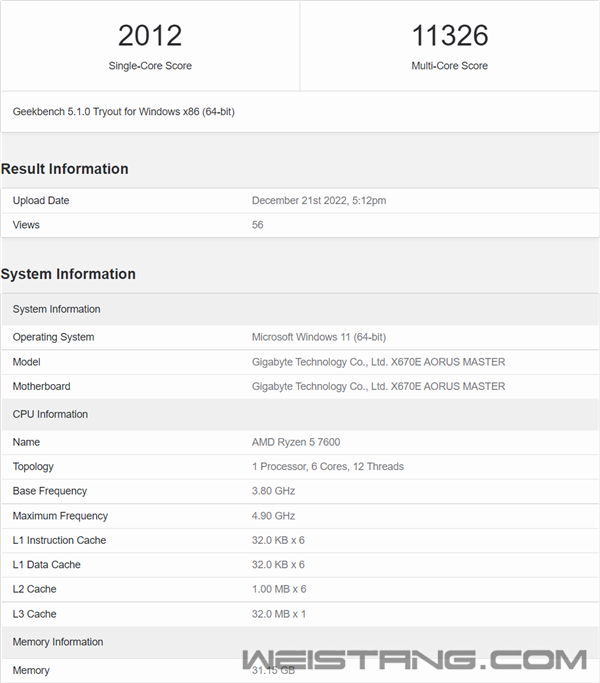Click the 'L1 Instruction Cache' label

click(x=59, y=540)
